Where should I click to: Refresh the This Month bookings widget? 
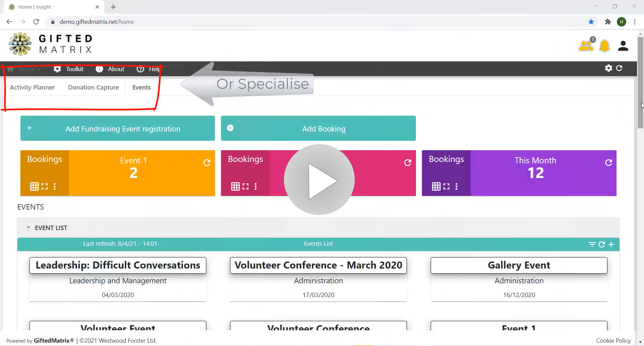pyautogui.click(x=609, y=163)
